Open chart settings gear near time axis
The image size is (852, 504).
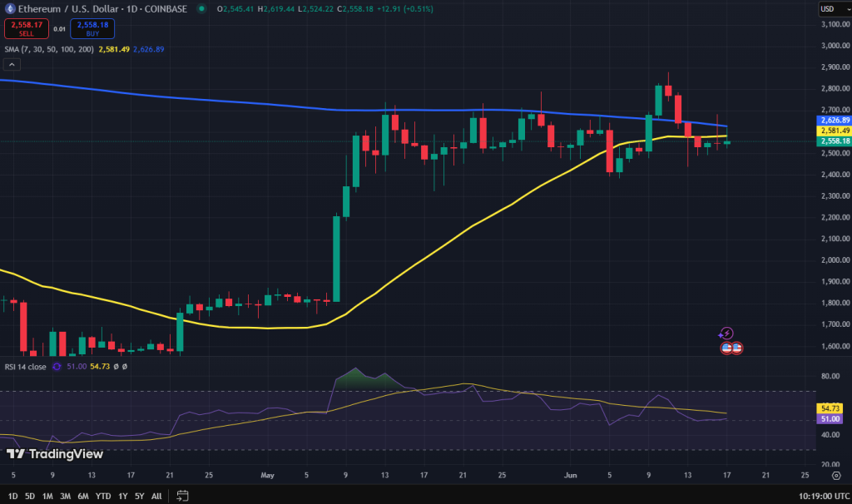tap(837, 475)
